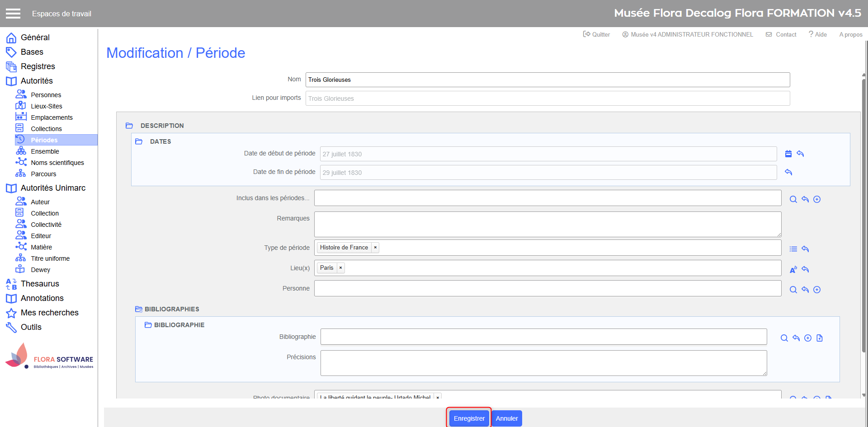Collapse the DATES section folder

[x=139, y=141]
